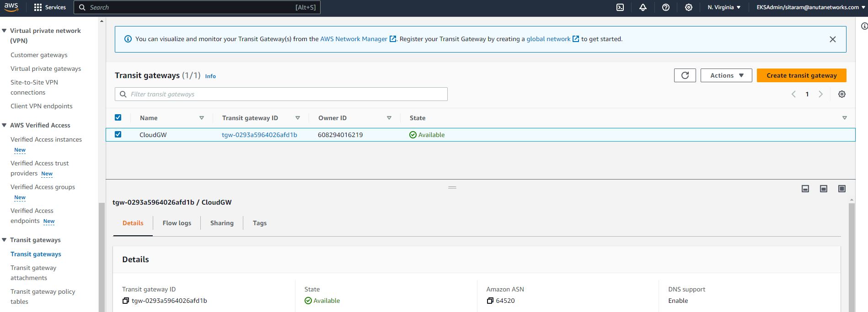Click the info circle at far right edge

point(864,26)
